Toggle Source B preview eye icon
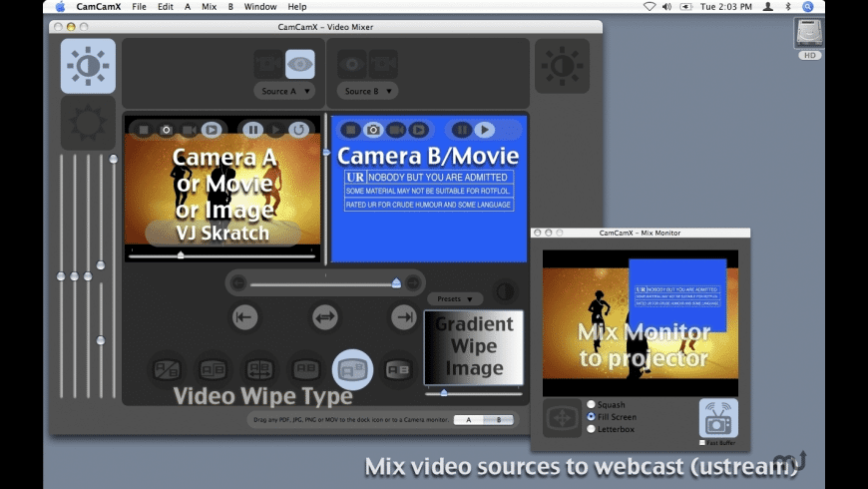868x489 pixels. (x=352, y=64)
